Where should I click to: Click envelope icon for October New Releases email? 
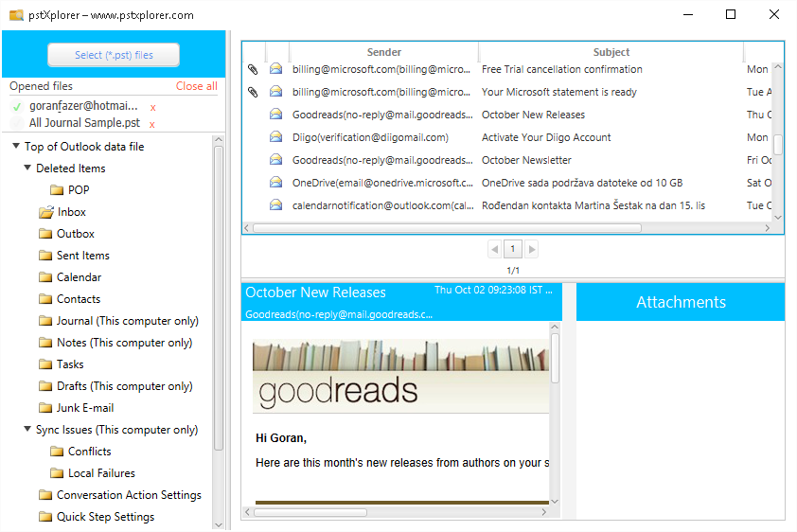coord(276,115)
